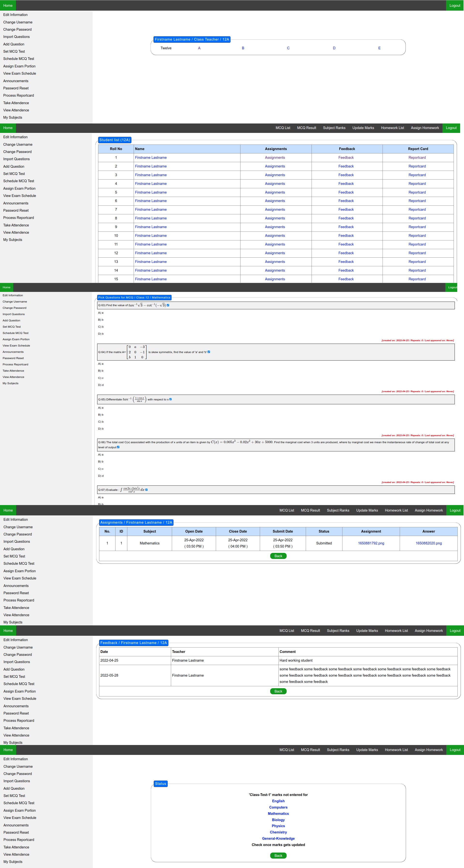Screen dimensions: 464x868
Task: Click Back button below Feedback table
Action: pos(278,691)
